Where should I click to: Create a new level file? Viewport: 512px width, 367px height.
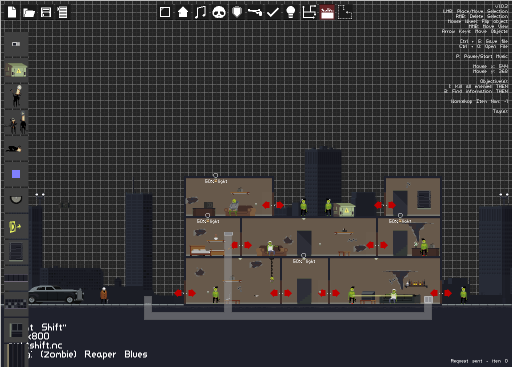coord(12,12)
